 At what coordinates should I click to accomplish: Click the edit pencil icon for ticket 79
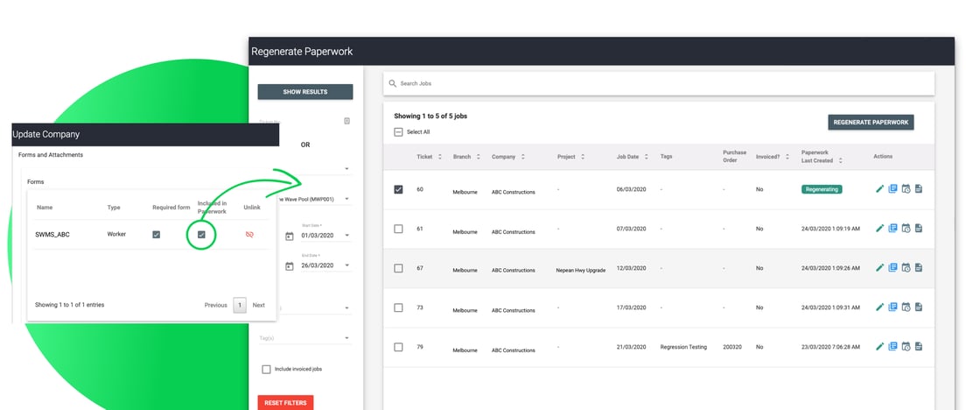880,346
